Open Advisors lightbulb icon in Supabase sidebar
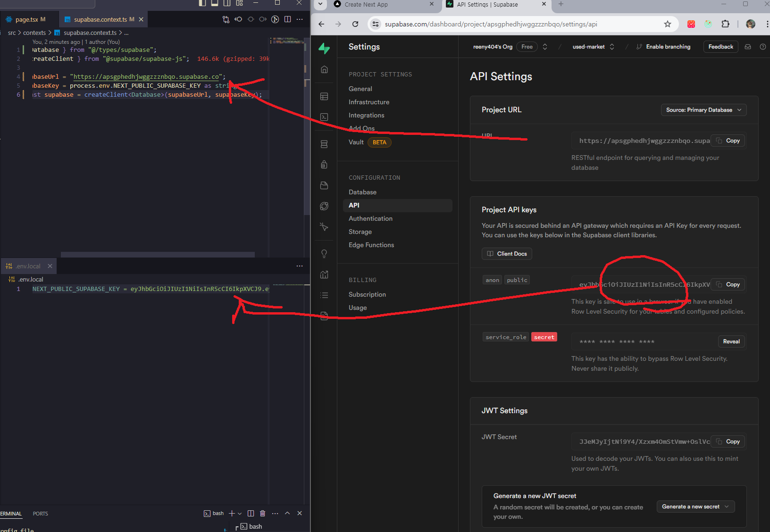This screenshot has height=532, width=770. tap(324, 254)
